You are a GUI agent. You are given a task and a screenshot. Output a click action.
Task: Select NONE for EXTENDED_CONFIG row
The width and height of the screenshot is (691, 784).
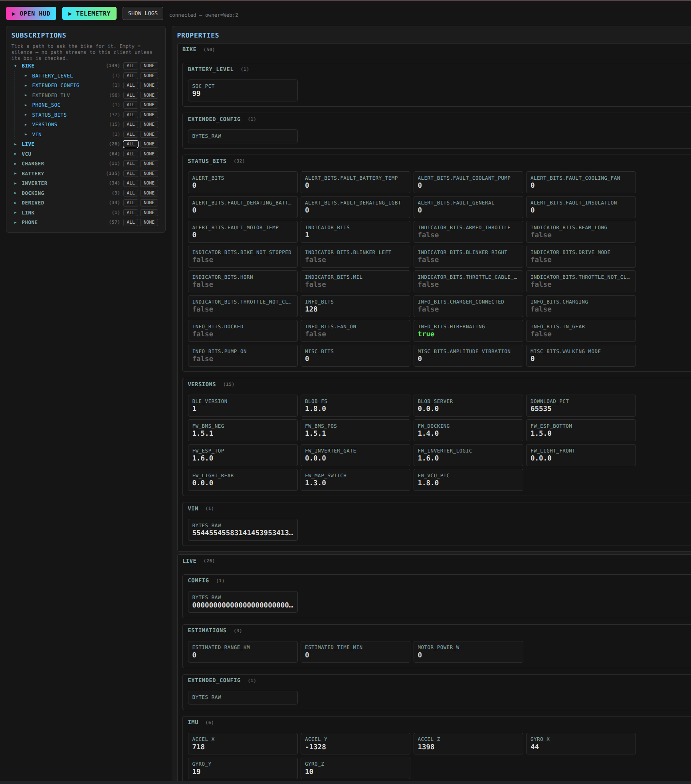click(149, 85)
